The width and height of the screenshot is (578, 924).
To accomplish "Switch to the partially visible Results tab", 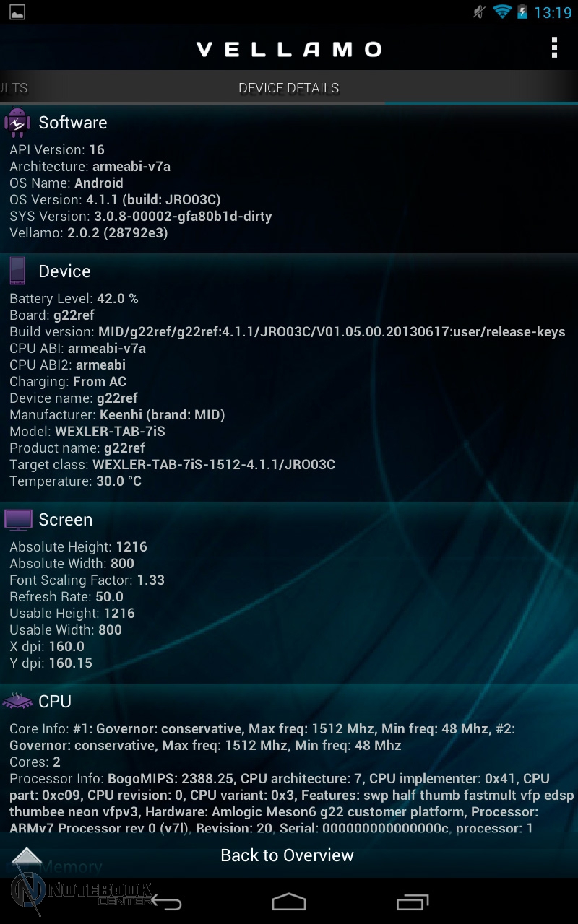I will tap(14, 88).
